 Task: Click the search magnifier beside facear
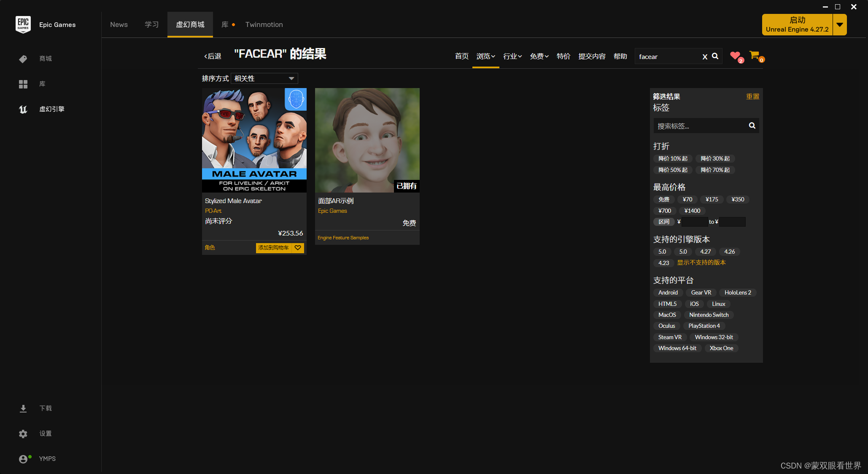pos(715,56)
